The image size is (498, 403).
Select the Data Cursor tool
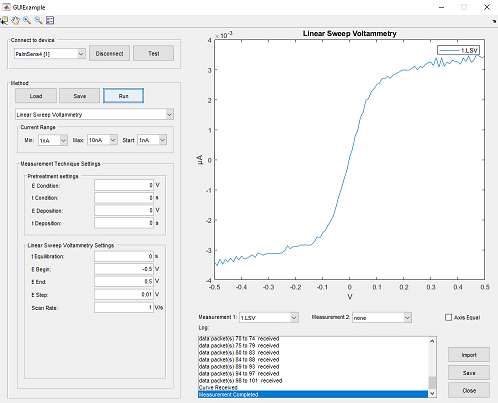4,20
